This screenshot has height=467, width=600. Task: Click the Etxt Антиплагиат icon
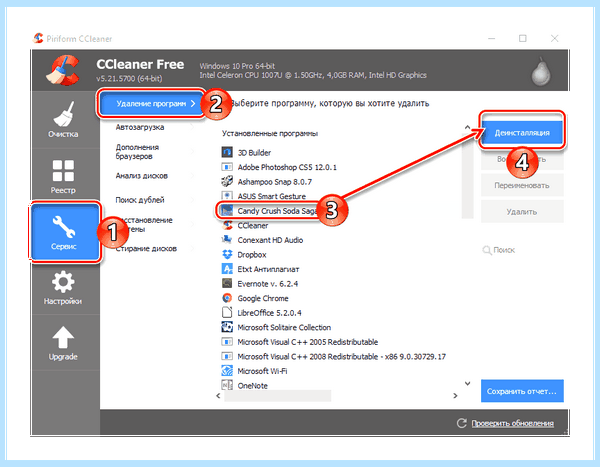227,269
